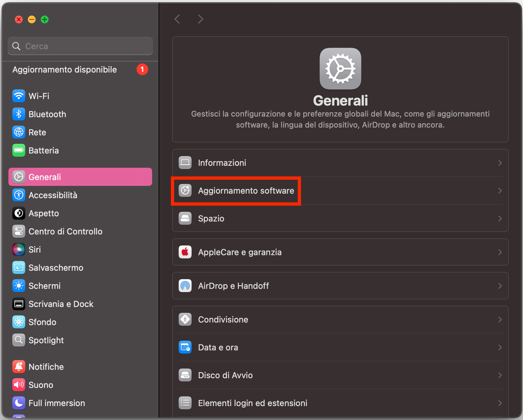Click the red update badge showing 1
Viewport: 523px width, 420px height.
pyautogui.click(x=142, y=69)
